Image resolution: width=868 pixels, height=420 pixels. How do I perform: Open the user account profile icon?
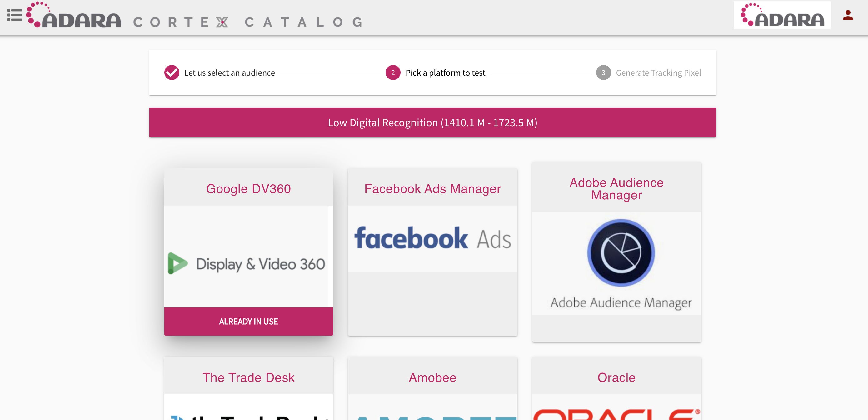point(848,15)
